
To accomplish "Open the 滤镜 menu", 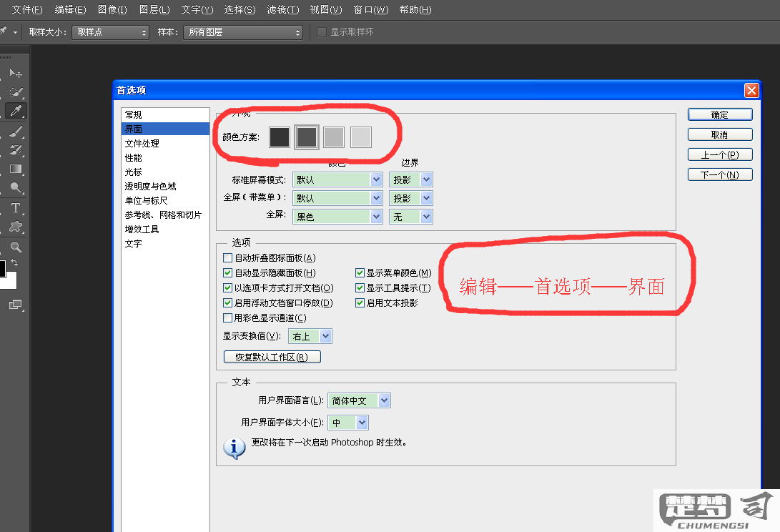I will point(283,9).
